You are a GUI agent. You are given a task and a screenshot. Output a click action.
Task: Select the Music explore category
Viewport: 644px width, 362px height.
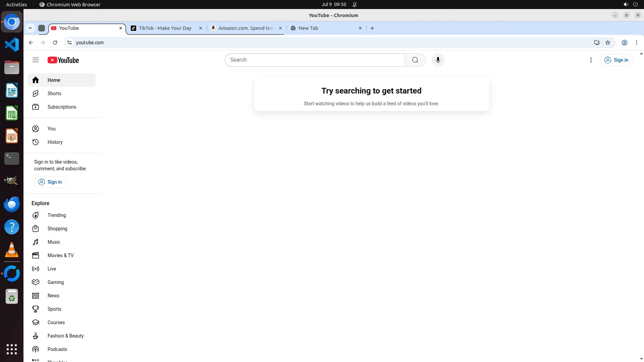click(54, 242)
